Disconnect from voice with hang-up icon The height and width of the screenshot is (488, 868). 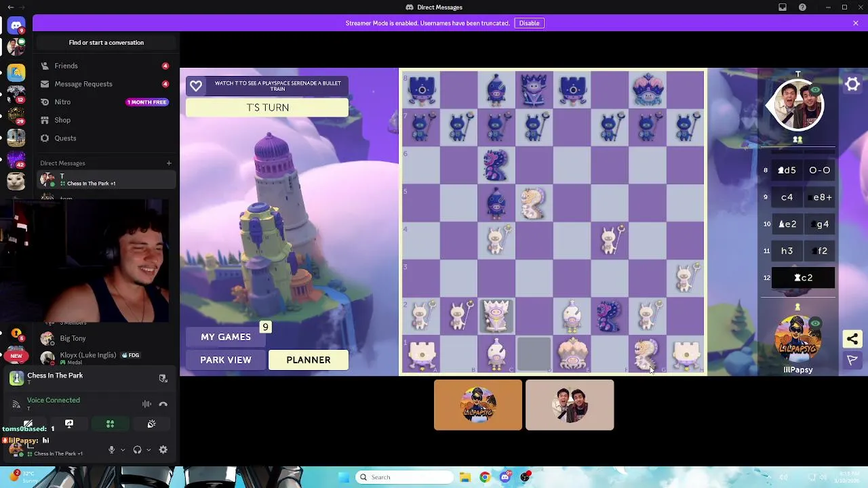[x=163, y=404]
